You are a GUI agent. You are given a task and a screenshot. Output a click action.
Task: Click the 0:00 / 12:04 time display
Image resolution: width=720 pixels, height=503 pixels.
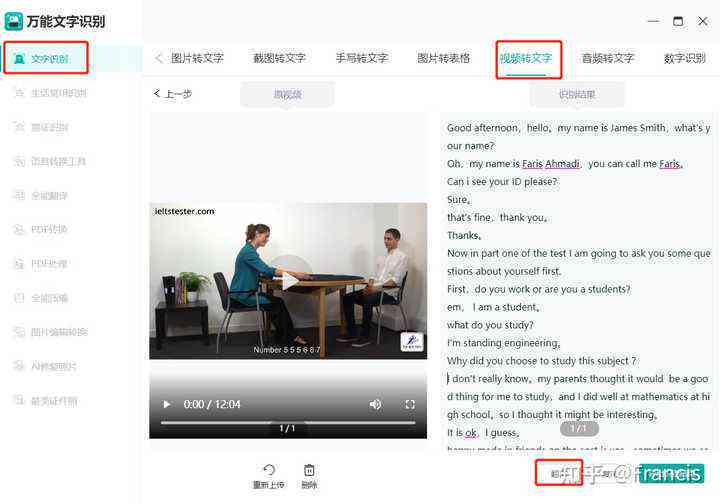click(212, 404)
